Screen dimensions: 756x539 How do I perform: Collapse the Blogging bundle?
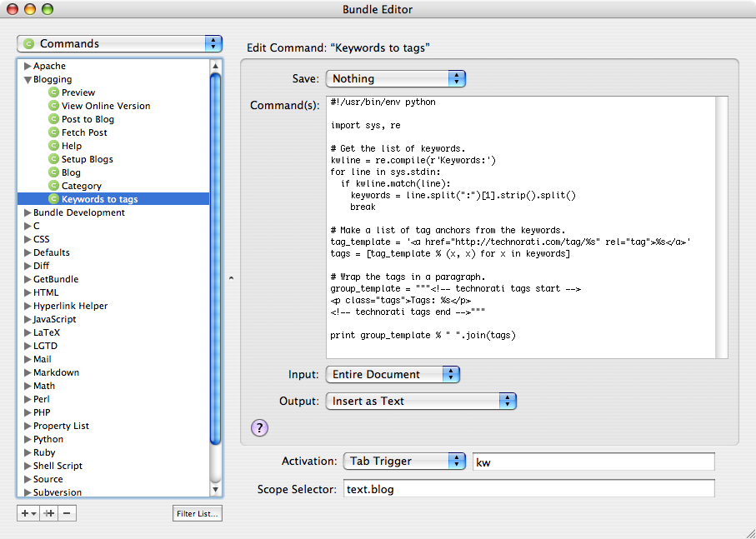(28, 79)
